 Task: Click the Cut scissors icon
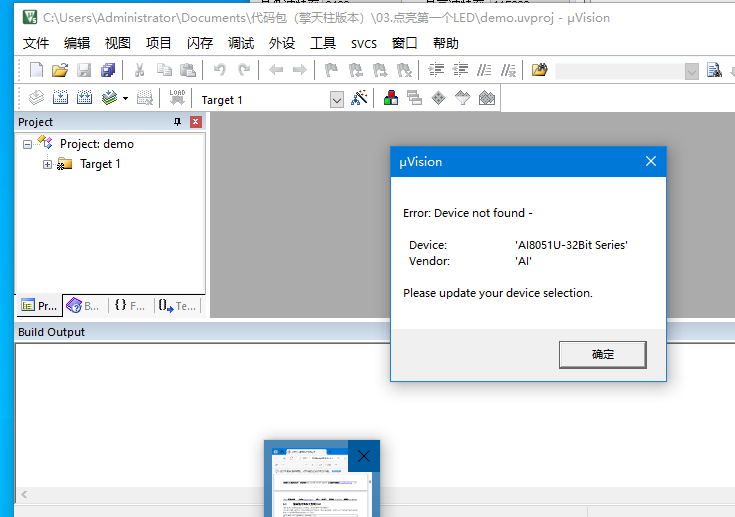pos(139,70)
